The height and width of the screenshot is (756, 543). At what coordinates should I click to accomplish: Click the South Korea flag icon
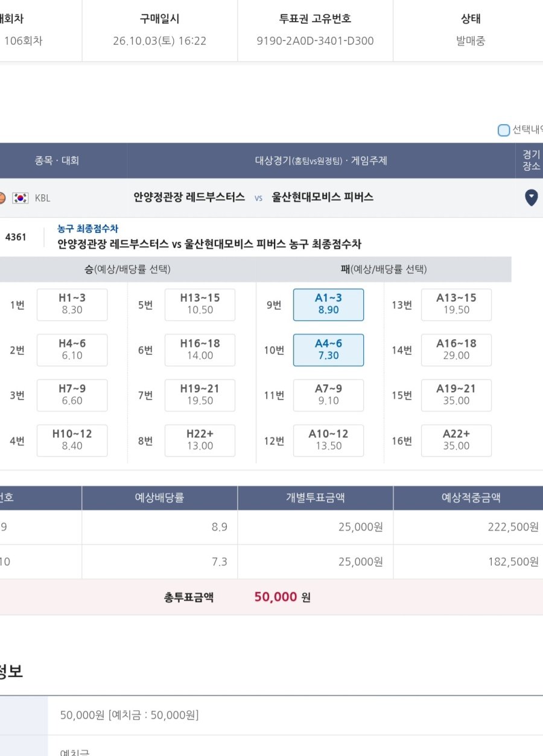coord(21,197)
